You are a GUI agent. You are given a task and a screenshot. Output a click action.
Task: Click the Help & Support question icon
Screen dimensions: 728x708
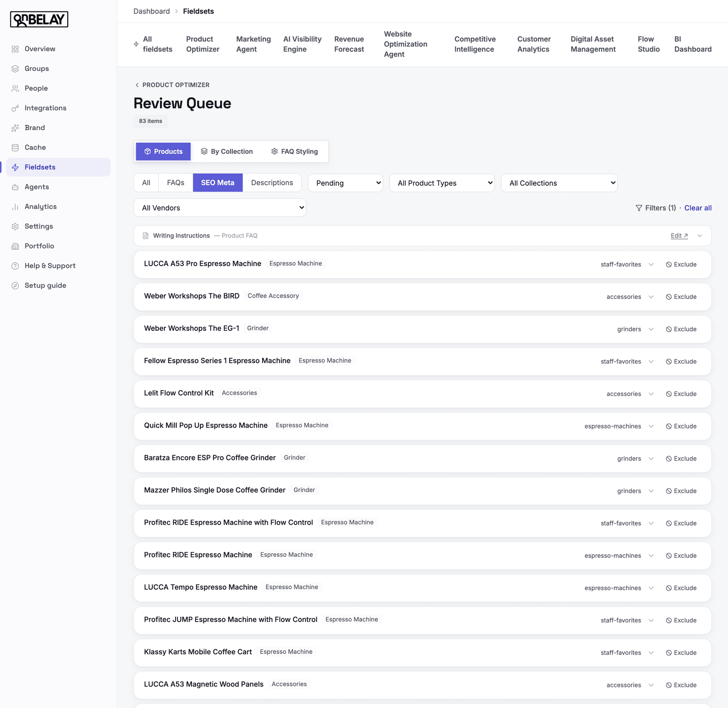click(x=15, y=266)
